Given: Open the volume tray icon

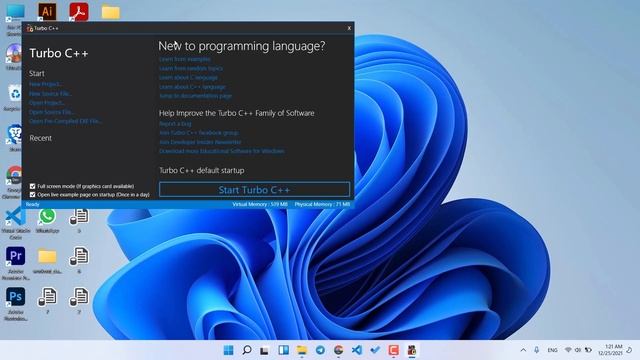Looking at the screenshot, I should pyautogui.click(x=578, y=350).
